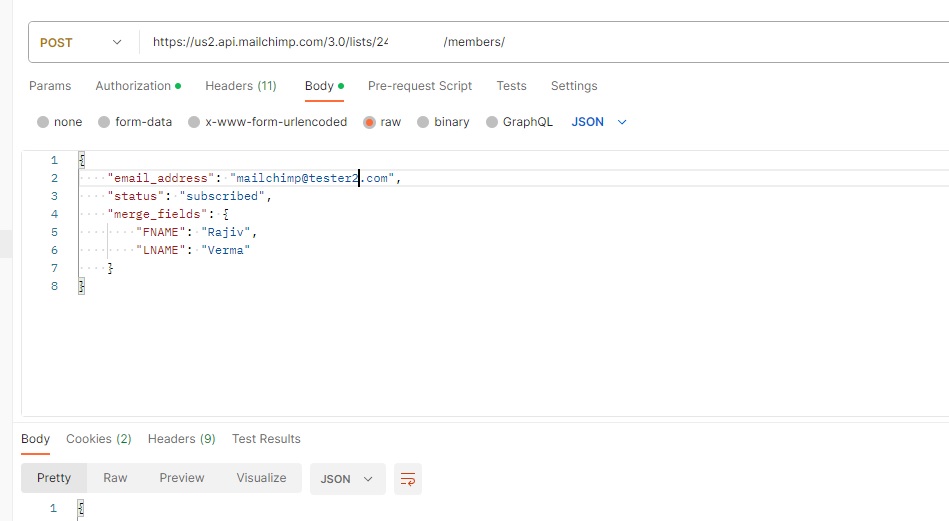The height and width of the screenshot is (521, 949).
Task: Choose form-data body option
Action: pyautogui.click(x=104, y=122)
